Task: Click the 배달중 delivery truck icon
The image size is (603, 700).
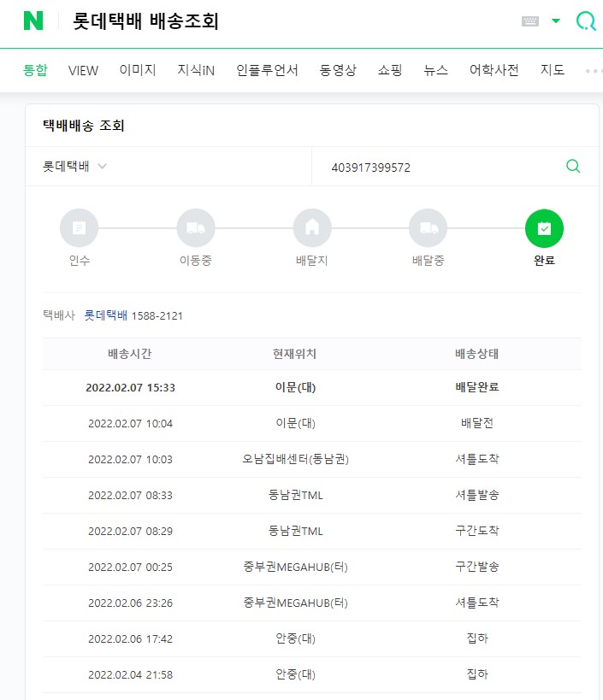Action: 429,228
